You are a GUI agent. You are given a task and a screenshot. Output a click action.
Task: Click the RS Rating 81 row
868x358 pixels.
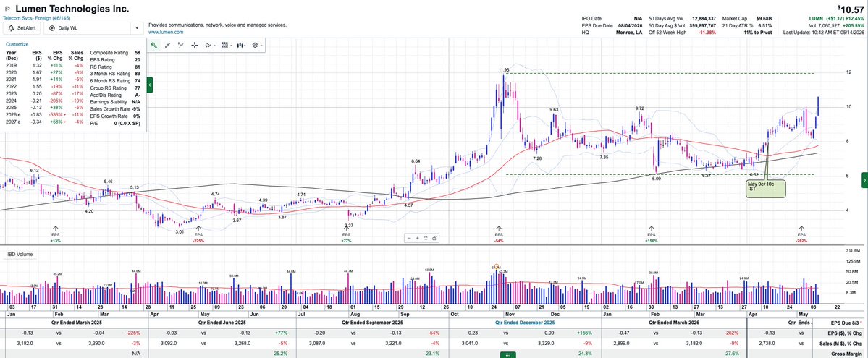click(114, 67)
